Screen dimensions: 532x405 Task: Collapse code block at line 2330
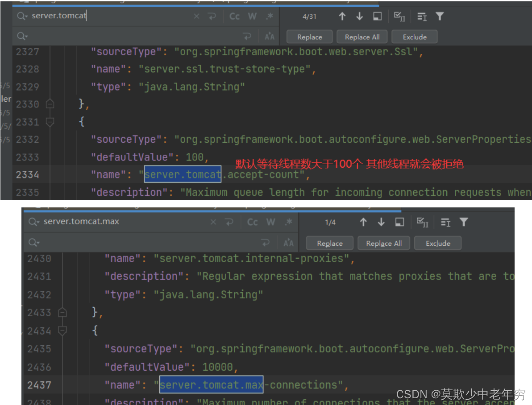point(50,103)
